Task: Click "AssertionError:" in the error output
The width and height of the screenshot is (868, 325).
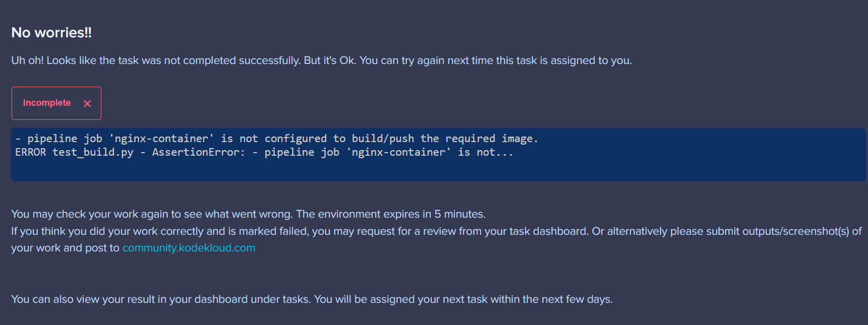Action: [199, 152]
